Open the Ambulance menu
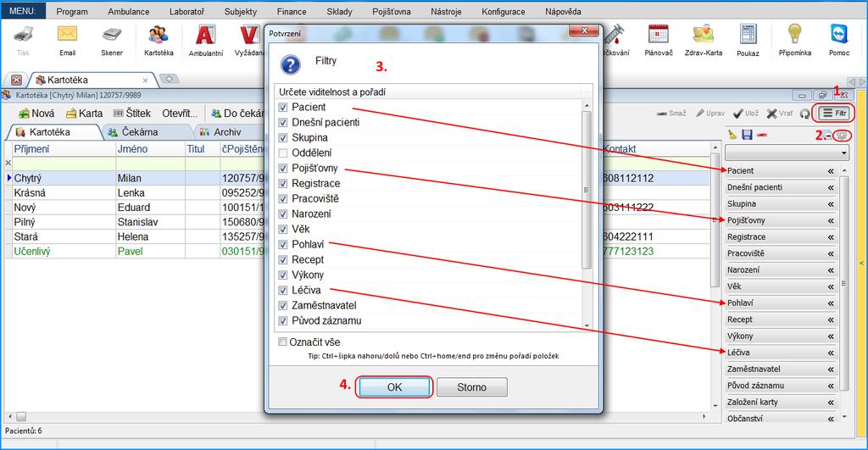 point(129,11)
